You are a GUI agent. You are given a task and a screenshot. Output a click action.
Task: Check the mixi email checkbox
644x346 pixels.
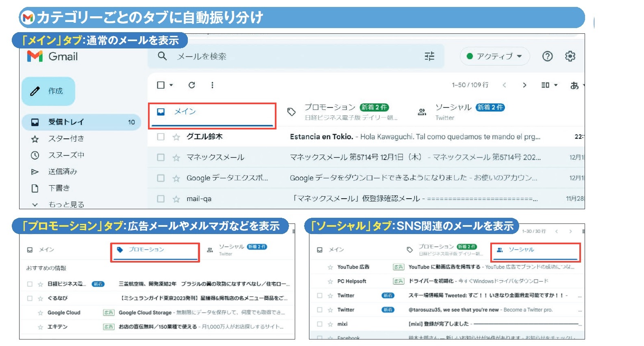pyautogui.click(x=320, y=324)
